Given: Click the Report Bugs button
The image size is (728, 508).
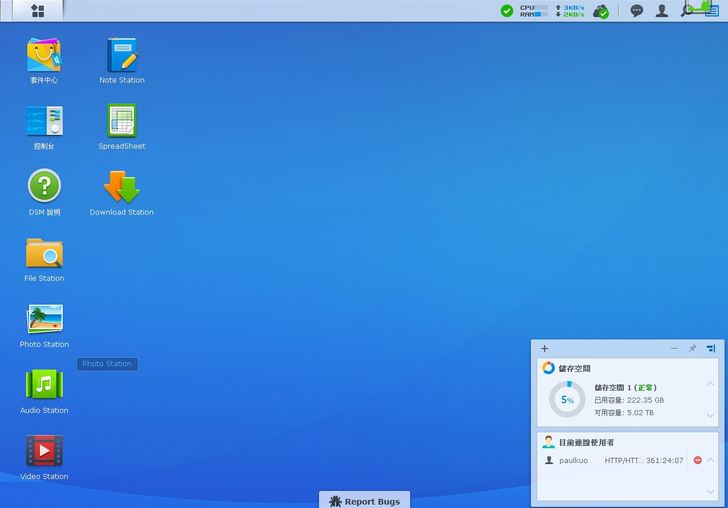Looking at the screenshot, I should pyautogui.click(x=364, y=501).
